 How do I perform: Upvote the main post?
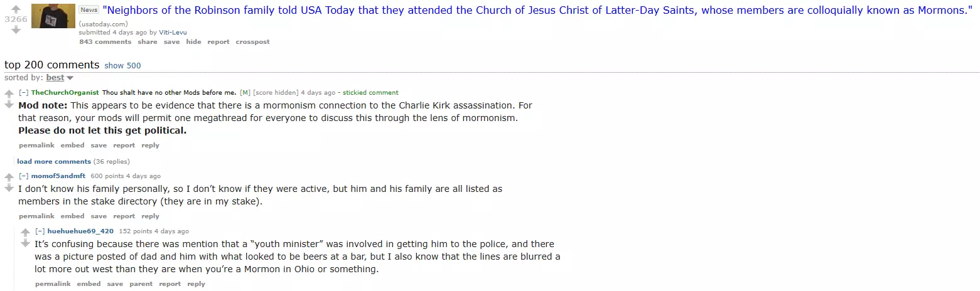point(16,9)
